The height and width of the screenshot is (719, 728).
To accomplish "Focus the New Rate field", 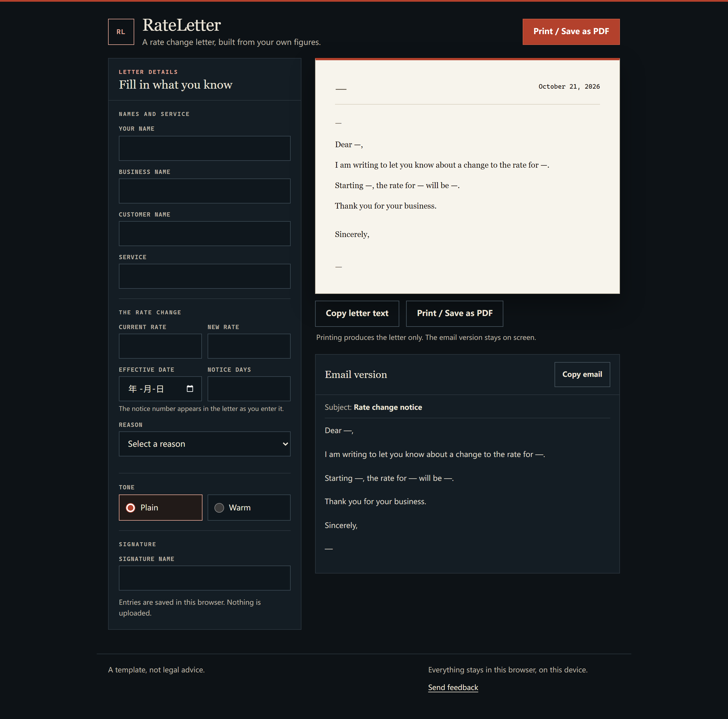I will tap(249, 346).
